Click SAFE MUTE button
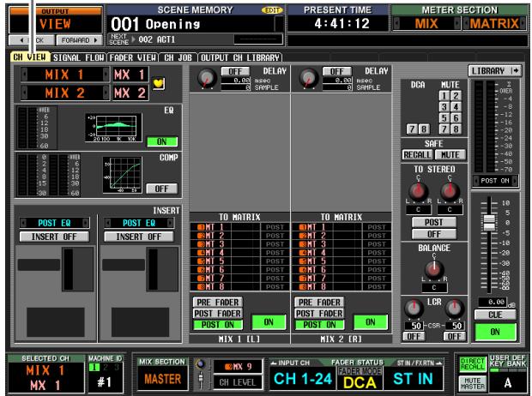Image resolution: width=532 pixels, height=396 pixels. point(450,154)
